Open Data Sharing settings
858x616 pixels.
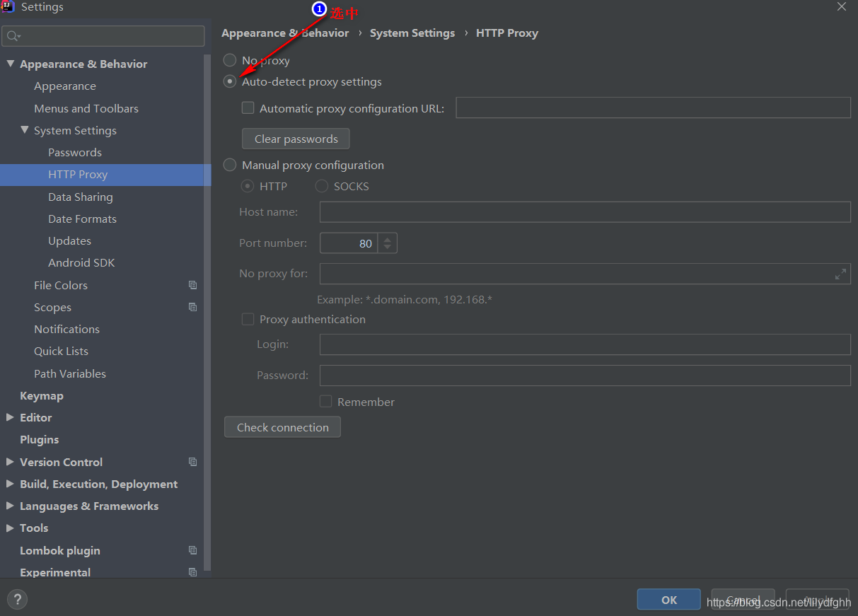coord(81,197)
